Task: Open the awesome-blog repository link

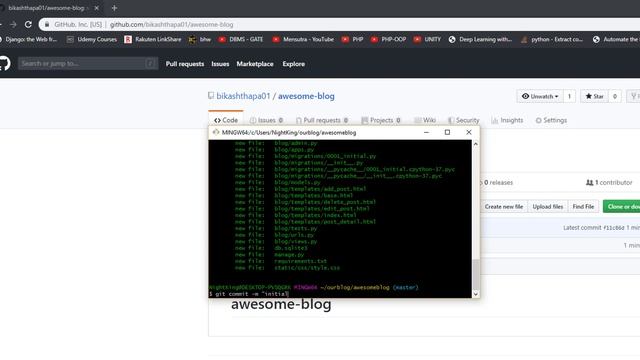Action: coord(306,96)
